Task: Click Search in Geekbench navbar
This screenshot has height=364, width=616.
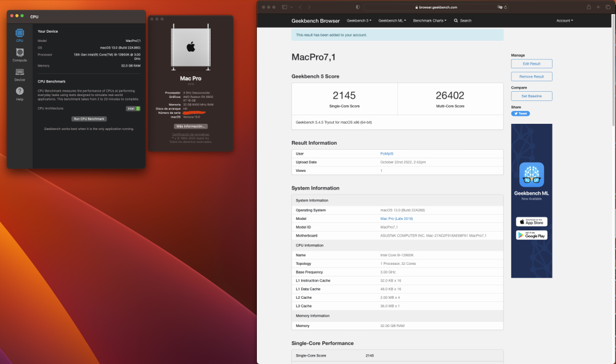Action: (463, 20)
